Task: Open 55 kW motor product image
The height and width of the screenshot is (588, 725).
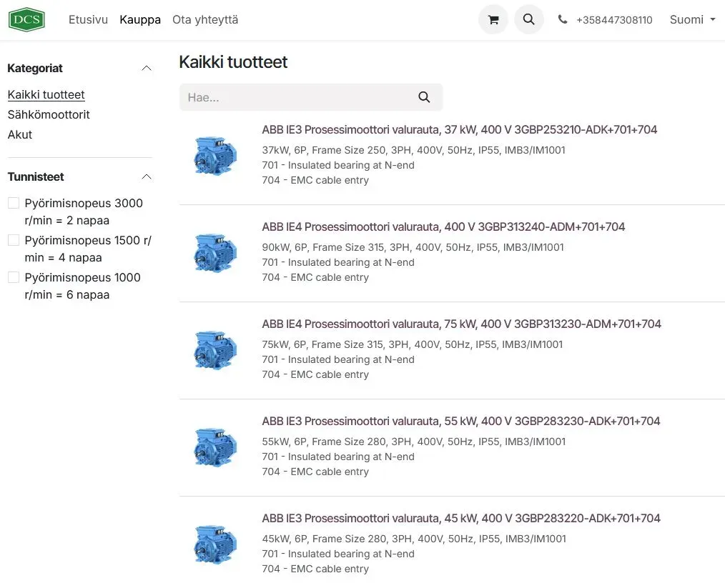Action: tap(214, 447)
